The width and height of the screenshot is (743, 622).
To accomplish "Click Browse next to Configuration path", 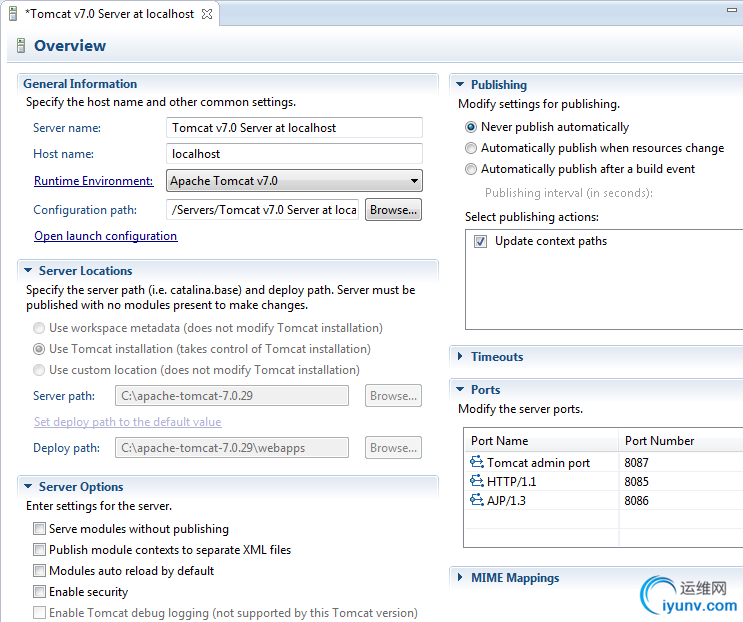I will [393, 209].
